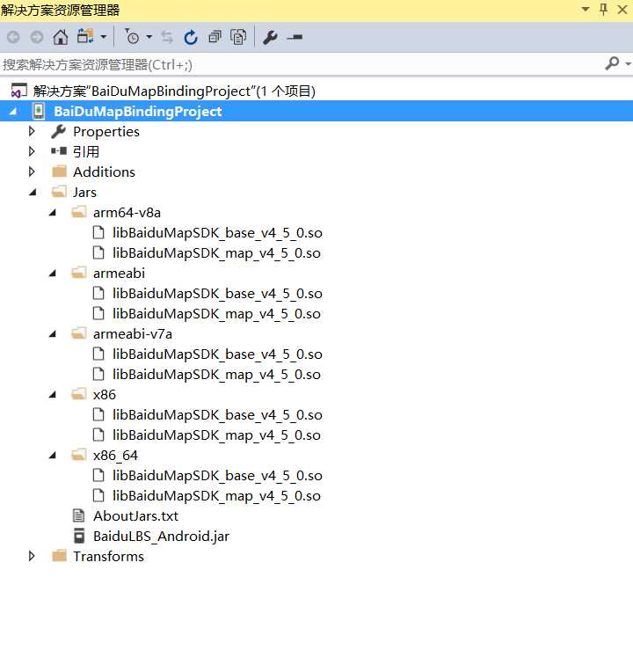633x672 pixels.
Task: Focus the Solution Explorer search box
Action: (300, 65)
